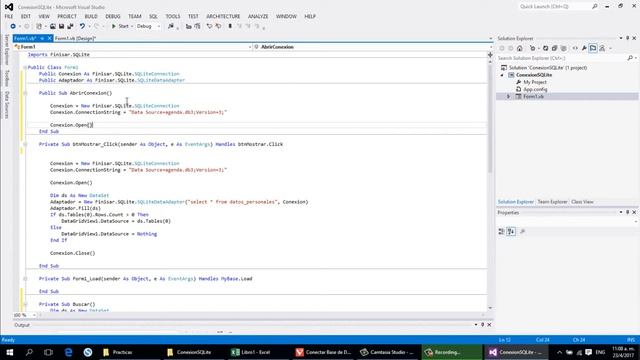Click the New Project toolbar icon
640x360 pixels.
[x=39, y=26]
